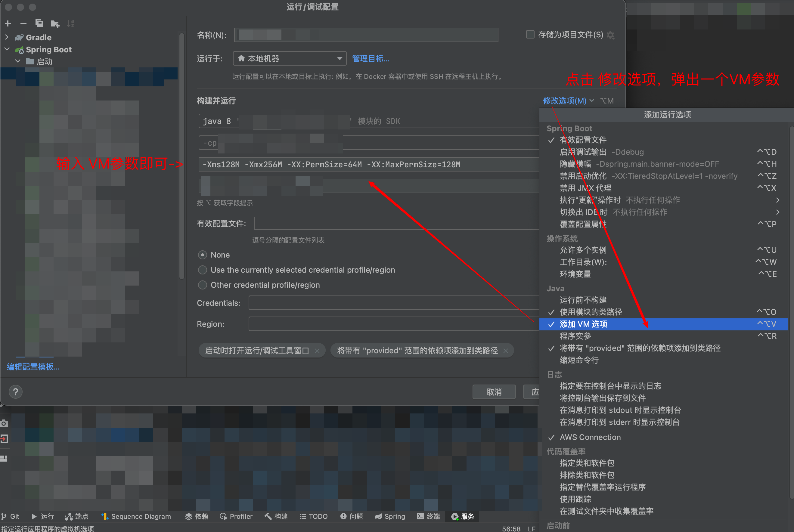Collapse the Spring Boot tree node
Image resolution: width=794 pixels, height=532 pixels.
pos(6,49)
